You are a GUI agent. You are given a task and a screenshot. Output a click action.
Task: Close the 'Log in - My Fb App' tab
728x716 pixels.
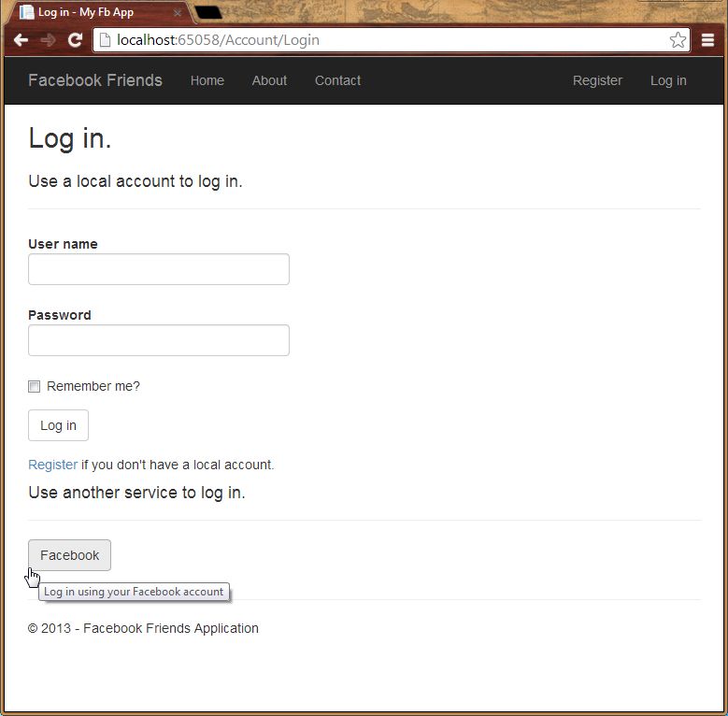click(178, 13)
